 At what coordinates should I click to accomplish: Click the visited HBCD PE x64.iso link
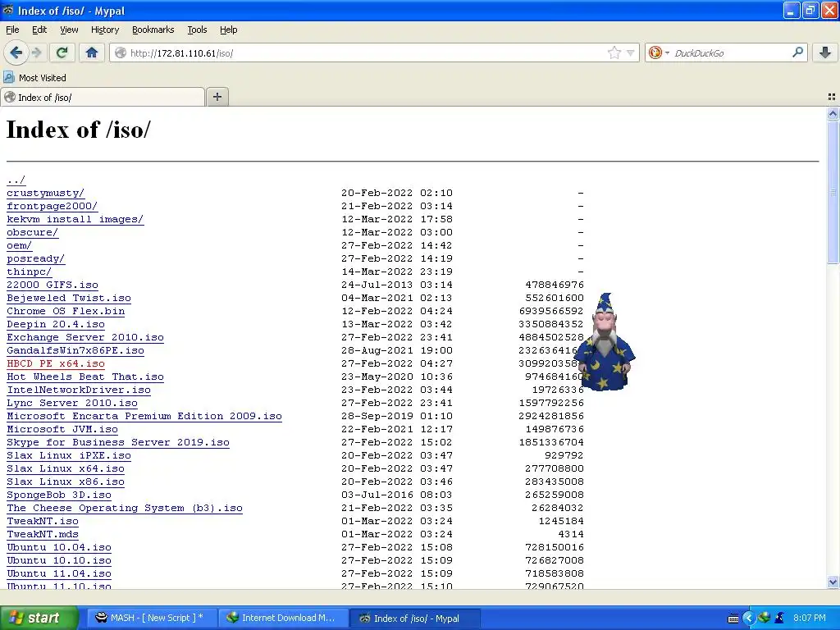pos(56,363)
